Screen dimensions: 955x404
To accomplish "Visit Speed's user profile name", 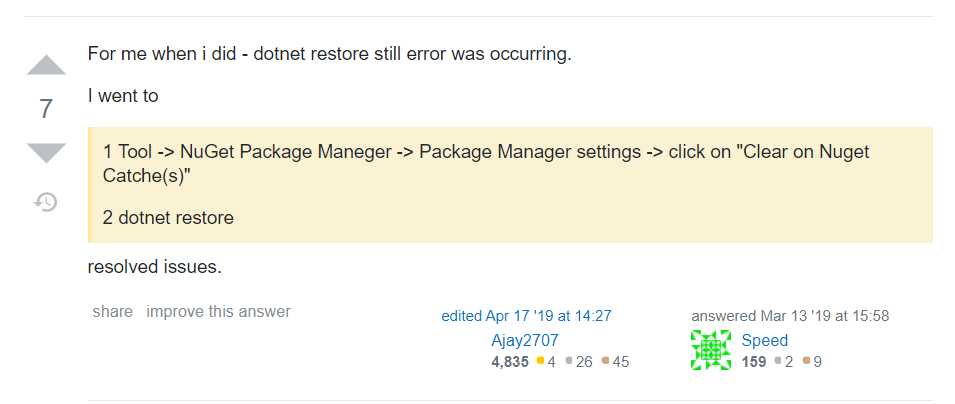I will click(x=764, y=340).
